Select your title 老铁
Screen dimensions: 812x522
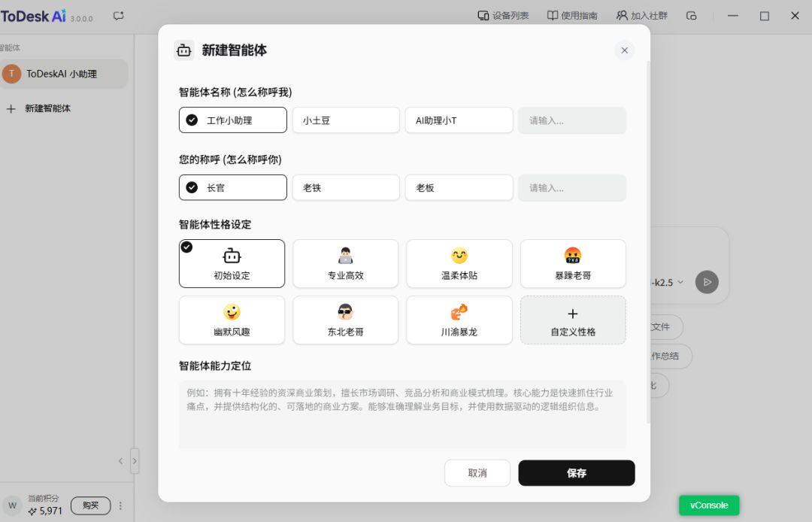coord(346,187)
